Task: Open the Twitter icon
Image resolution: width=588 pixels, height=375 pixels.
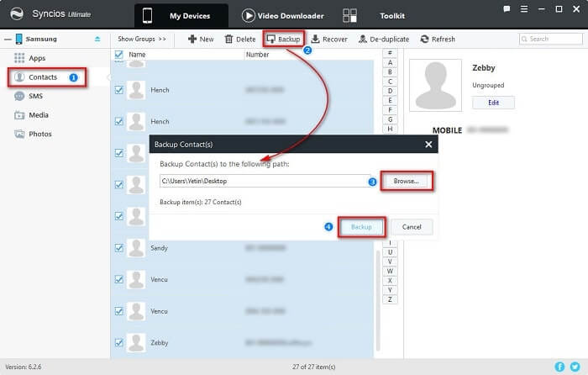Action: 575,367
